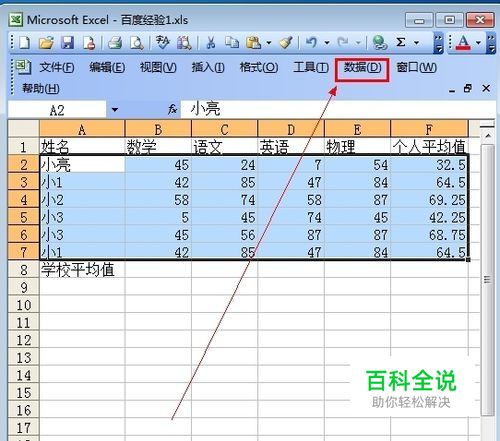Select column A header
Screen dimensions: 500x441
click(82, 129)
